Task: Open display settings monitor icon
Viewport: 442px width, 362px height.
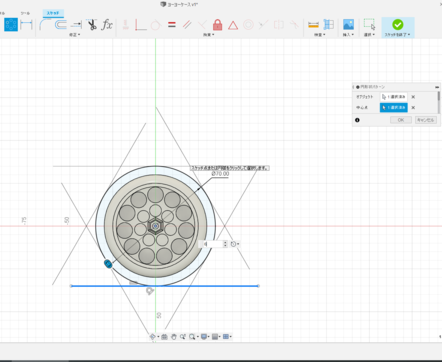Action: coord(204,337)
